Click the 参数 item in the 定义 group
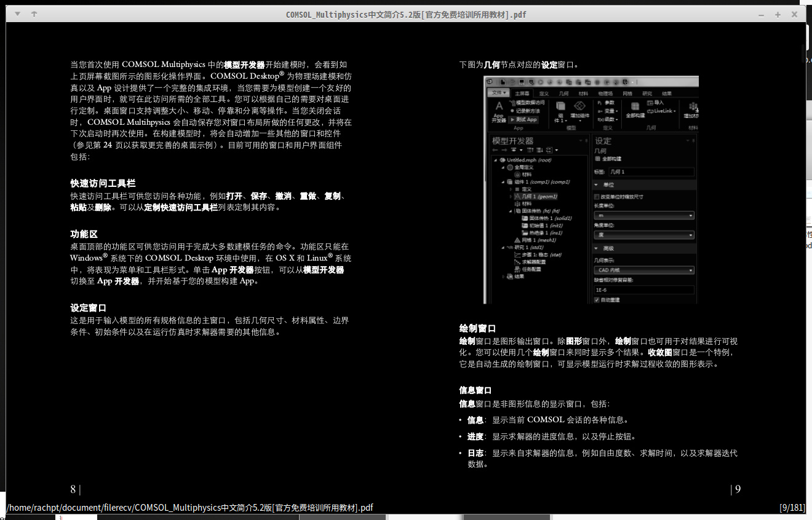 point(606,103)
